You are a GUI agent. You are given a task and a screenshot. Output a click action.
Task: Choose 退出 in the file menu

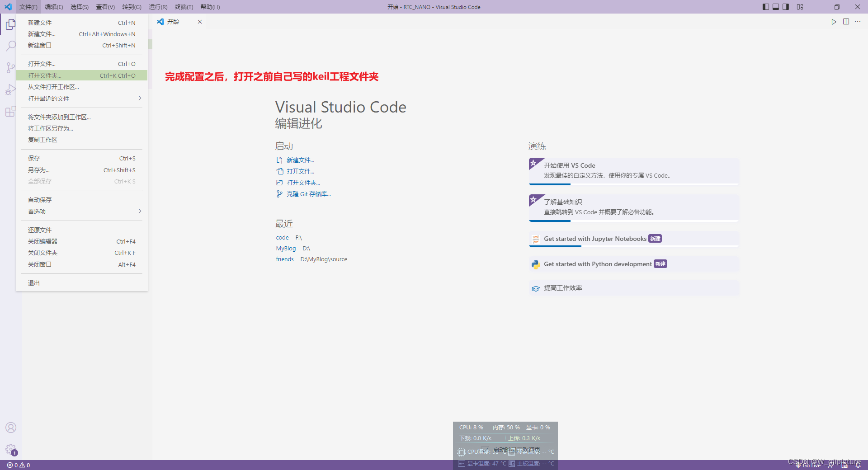[x=82, y=283]
